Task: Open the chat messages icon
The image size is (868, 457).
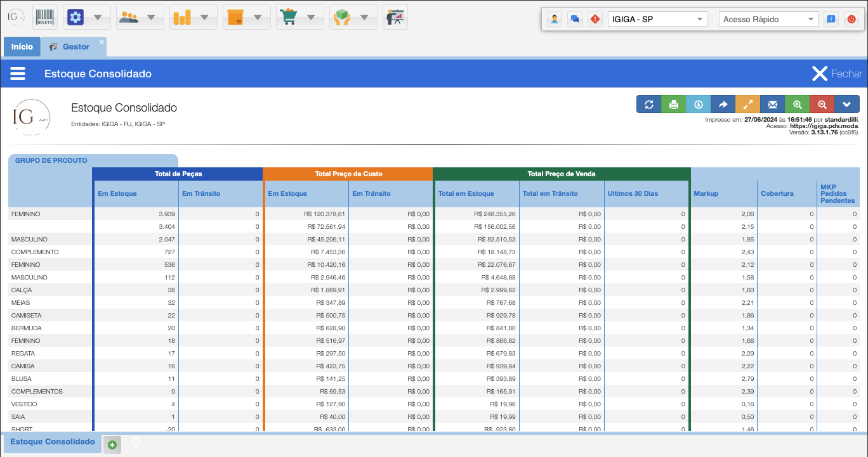Action: point(574,19)
